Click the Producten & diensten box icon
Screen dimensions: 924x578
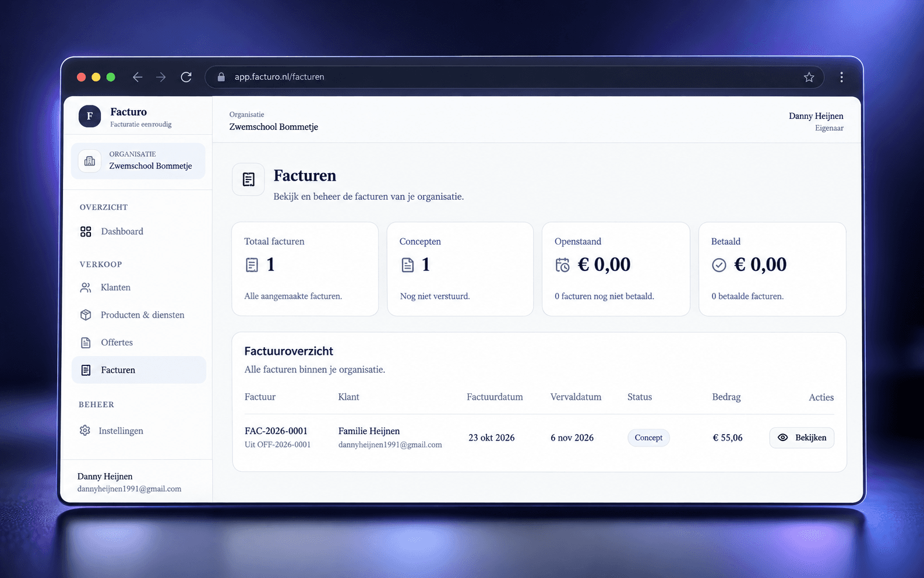pos(86,315)
